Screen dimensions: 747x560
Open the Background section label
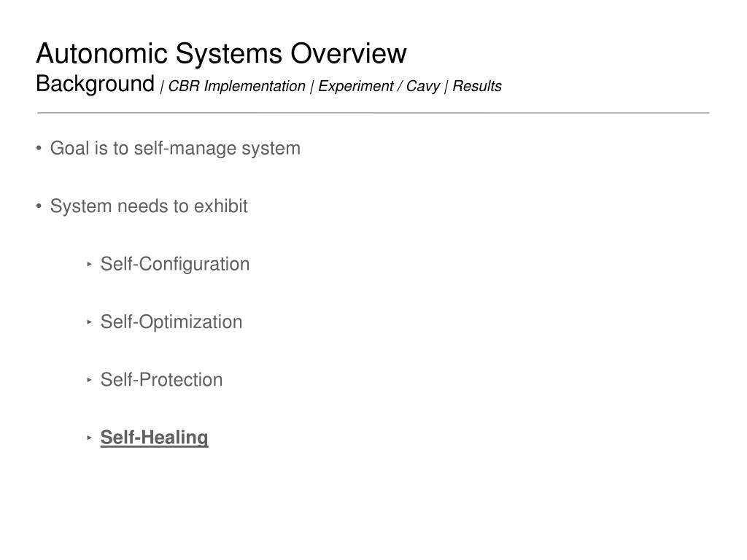point(96,85)
